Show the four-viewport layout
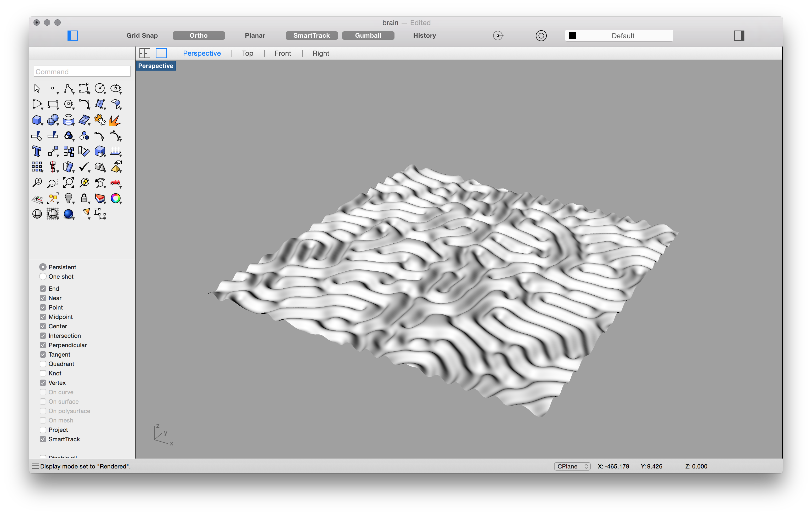The width and height of the screenshot is (812, 515). [x=145, y=53]
